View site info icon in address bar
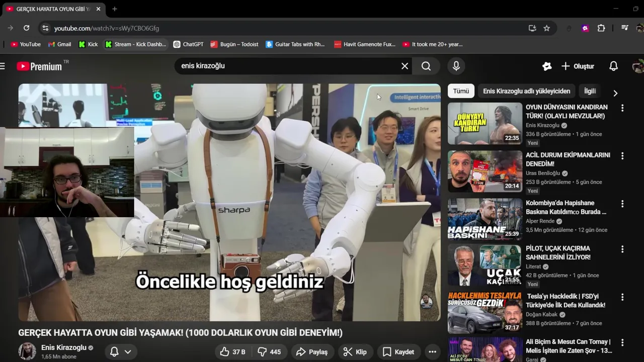644x362 pixels. tap(45, 28)
